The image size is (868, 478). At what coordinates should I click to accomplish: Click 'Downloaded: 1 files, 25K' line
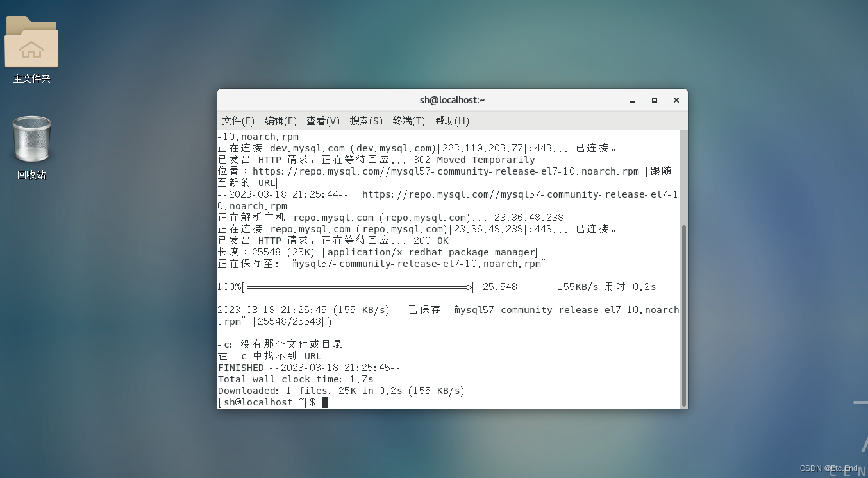[341, 391]
